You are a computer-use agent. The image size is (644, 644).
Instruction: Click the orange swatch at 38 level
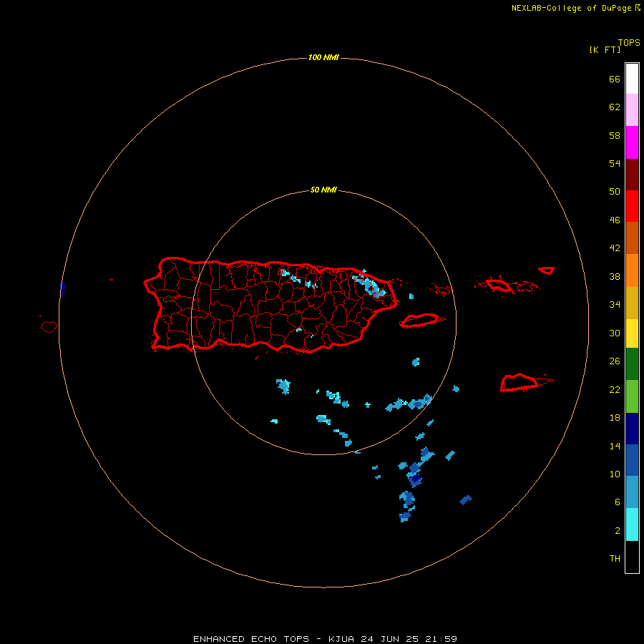(632, 270)
